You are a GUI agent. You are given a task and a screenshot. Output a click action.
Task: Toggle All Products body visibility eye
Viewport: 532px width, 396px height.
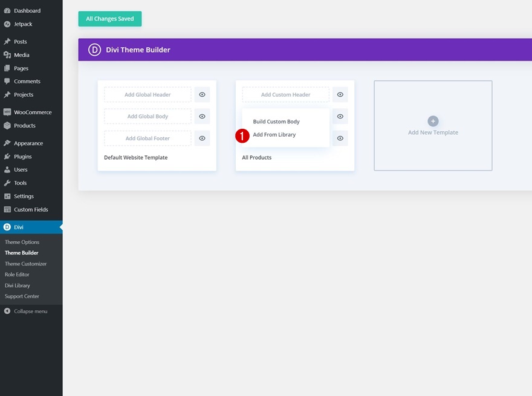tap(340, 117)
